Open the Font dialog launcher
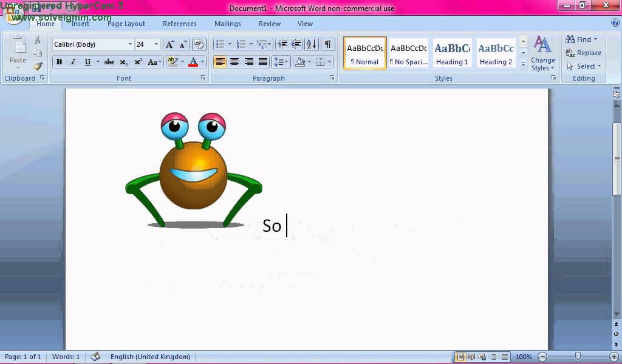Viewport: 622px width, 364px height. tap(203, 78)
